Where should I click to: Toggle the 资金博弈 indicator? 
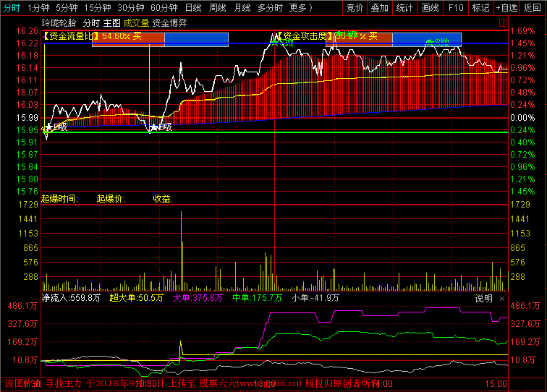click(169, 23)
